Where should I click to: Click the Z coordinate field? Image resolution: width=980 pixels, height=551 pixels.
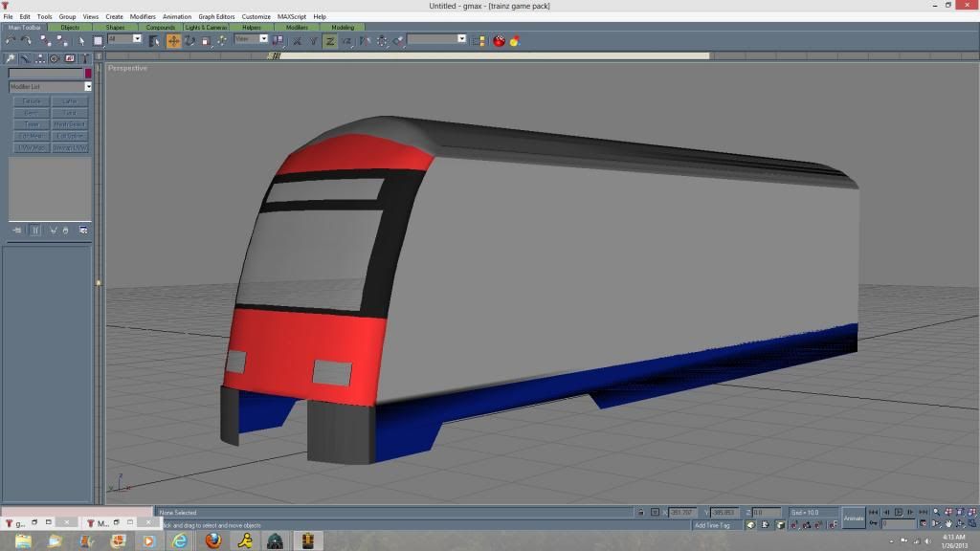[x=767, y=513]
